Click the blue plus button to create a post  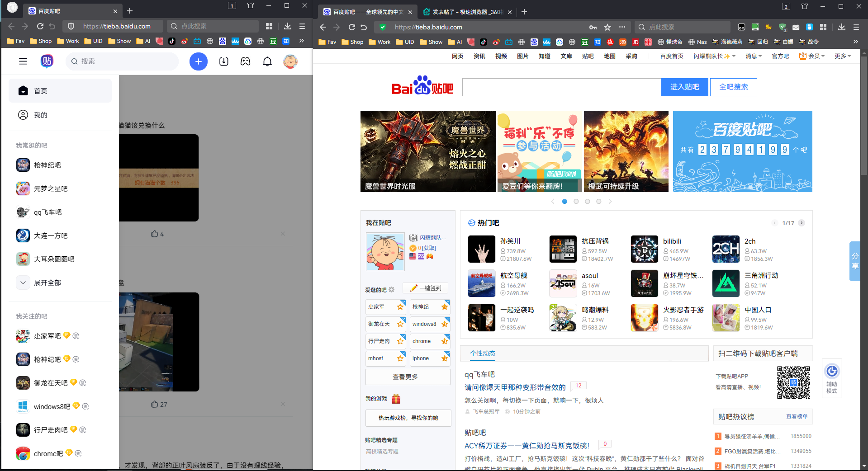point(198,61)
